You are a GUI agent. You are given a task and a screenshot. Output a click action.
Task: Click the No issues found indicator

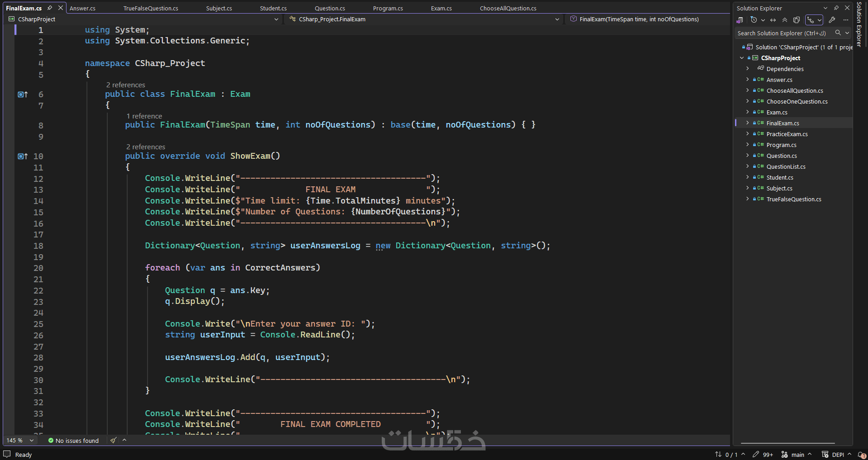point(73,440)
